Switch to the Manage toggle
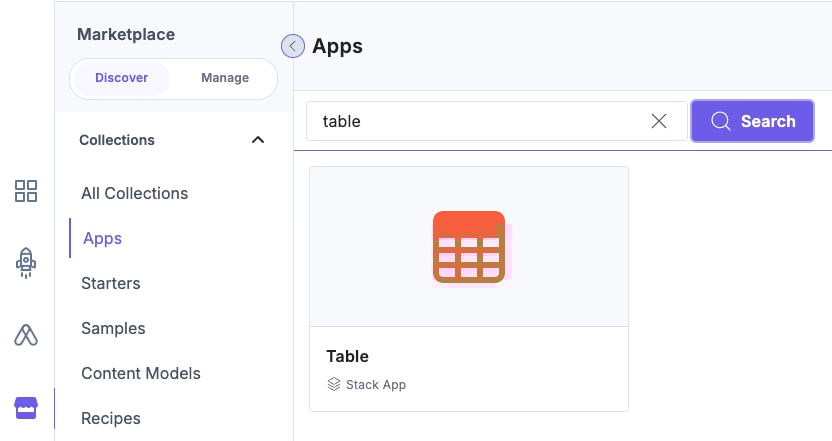This screenshot has height=441, width=832. (225, 78)
